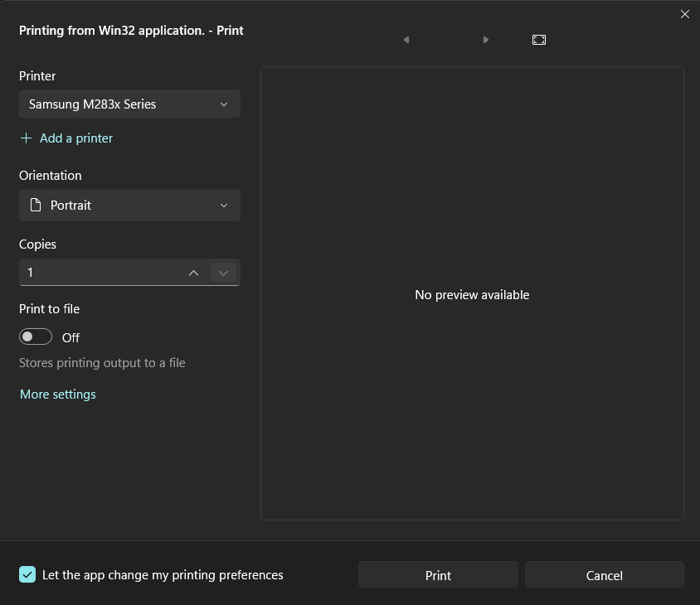Viewport: 700px width, 605px height.
Task: Click the plus icon beside Add a printer
Action: point(27,138)
